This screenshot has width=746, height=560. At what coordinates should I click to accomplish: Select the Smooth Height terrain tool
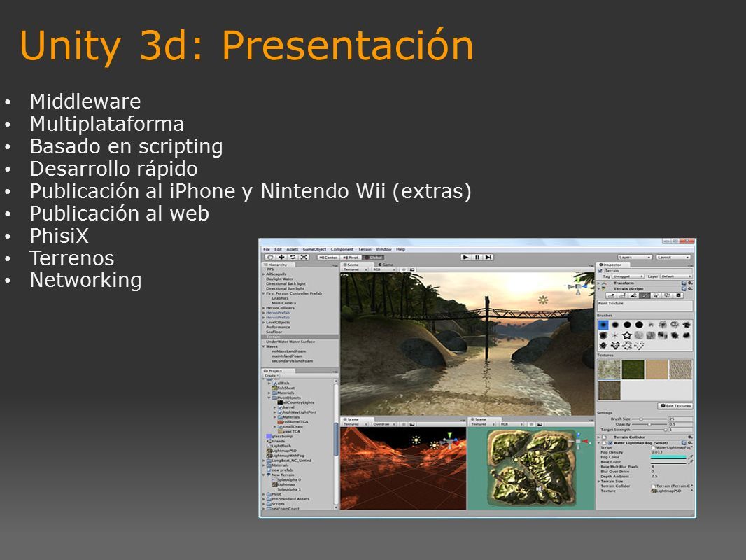(633, 295)
